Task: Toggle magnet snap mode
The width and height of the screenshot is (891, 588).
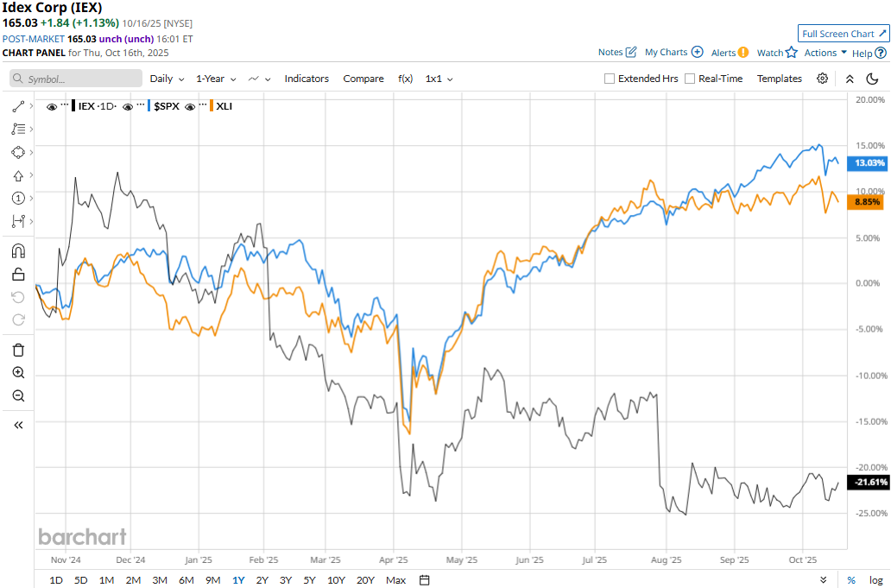Action: tap(18, 251)
